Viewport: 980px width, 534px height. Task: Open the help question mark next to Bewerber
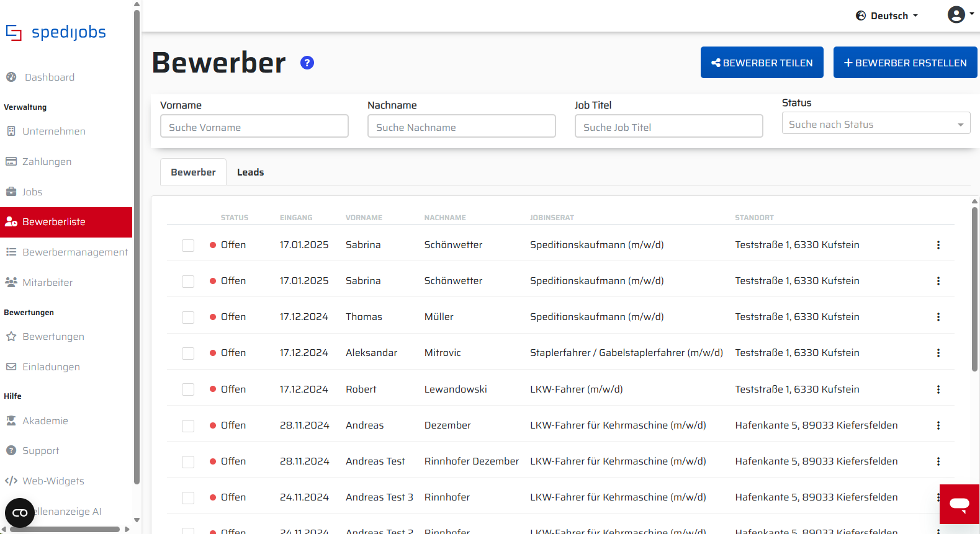tap(307, 63)
